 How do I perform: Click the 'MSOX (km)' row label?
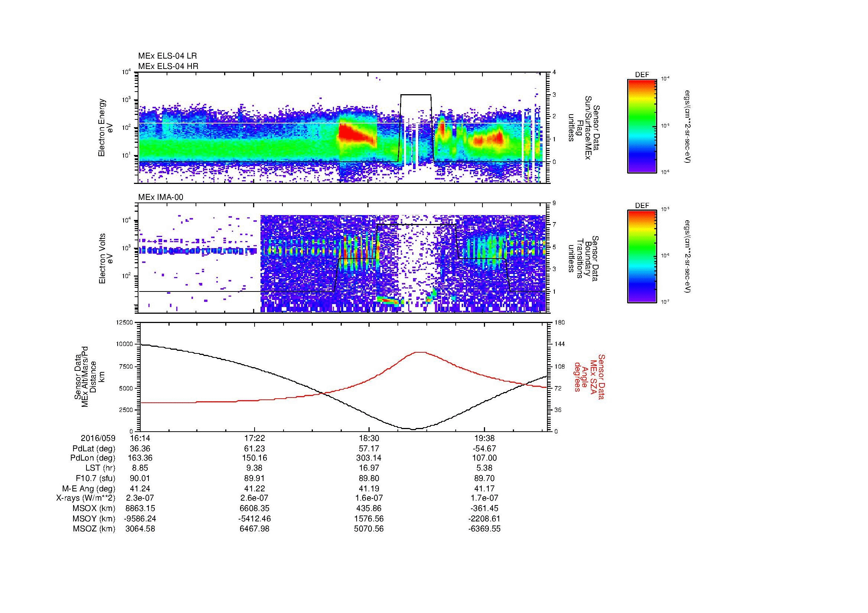(x=94, y=508)
